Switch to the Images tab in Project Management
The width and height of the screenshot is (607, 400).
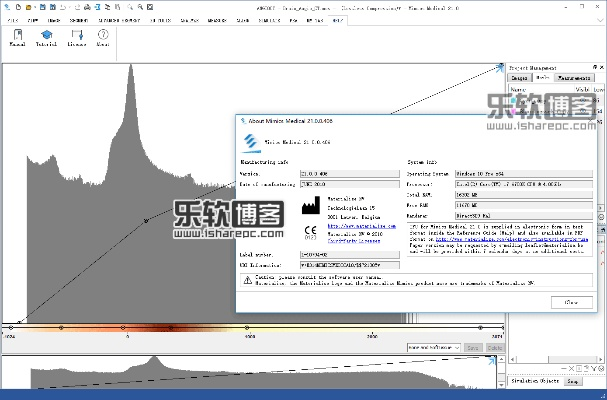pos(519,77)
